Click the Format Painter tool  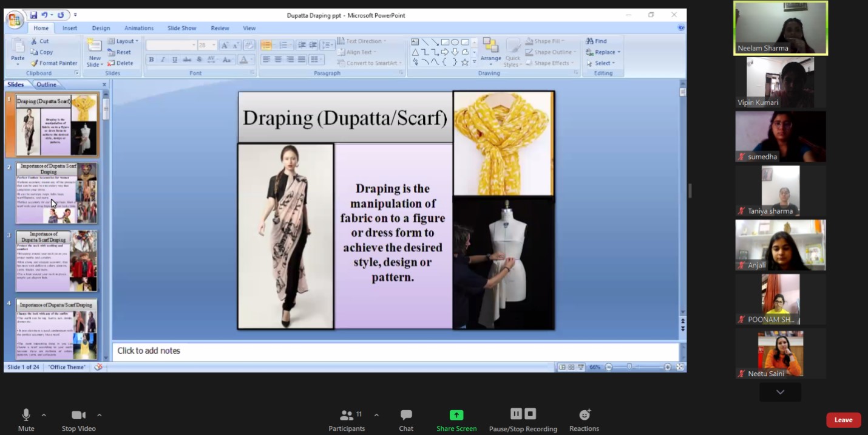point(54,63)
